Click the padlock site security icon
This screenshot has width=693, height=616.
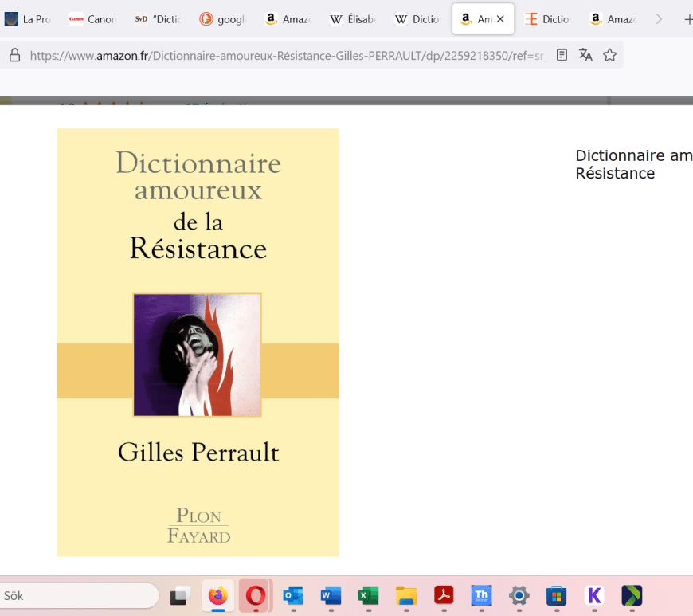(14, 55)
